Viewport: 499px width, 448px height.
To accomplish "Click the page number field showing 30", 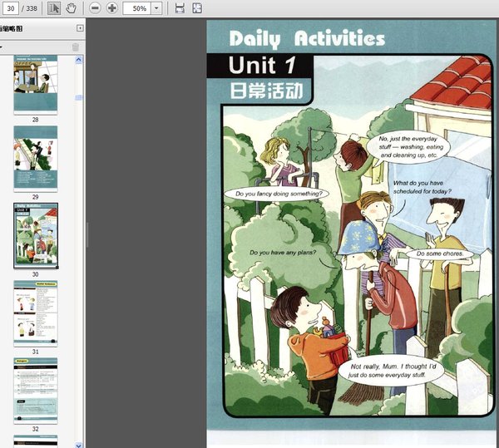I will [x=11, y=8].
